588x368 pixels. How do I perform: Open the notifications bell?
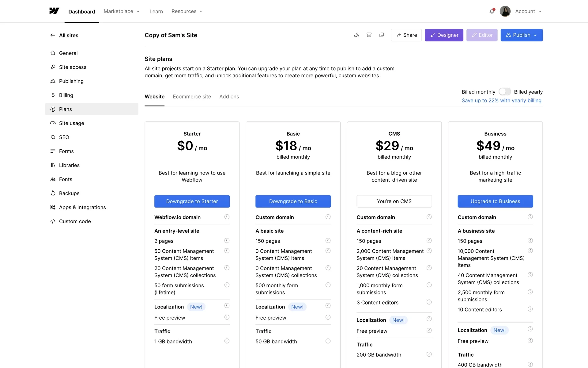point(492,11)
